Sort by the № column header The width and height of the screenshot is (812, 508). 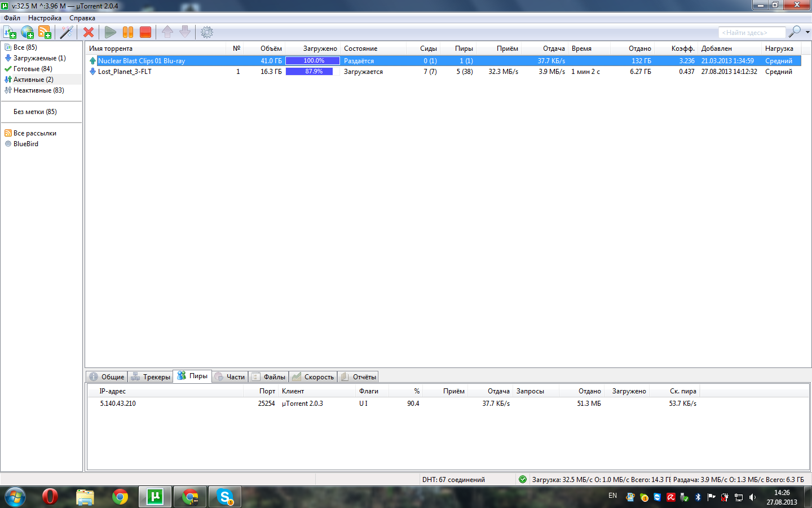(x=236, y=49)
